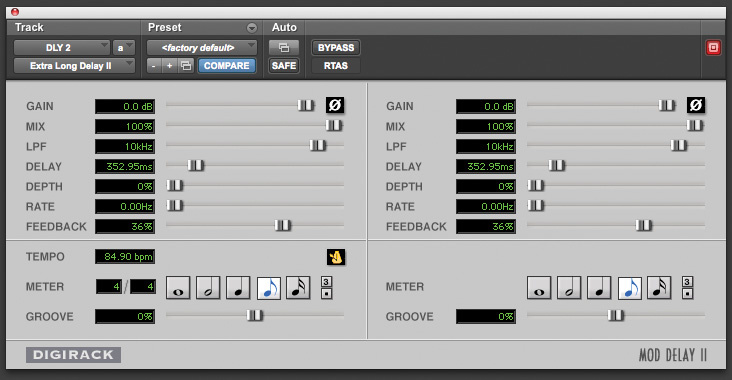
Task: Click right channel DELAY slider handle
Action: tap(556, 165)
